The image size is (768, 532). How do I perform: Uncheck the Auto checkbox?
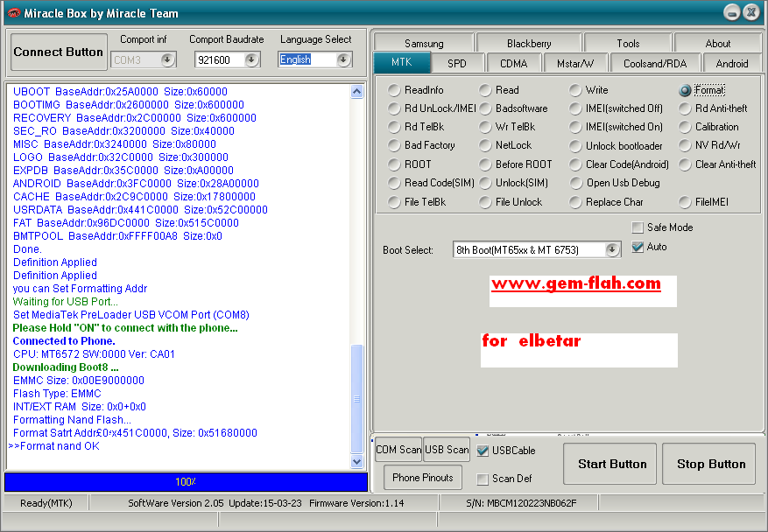638,247
